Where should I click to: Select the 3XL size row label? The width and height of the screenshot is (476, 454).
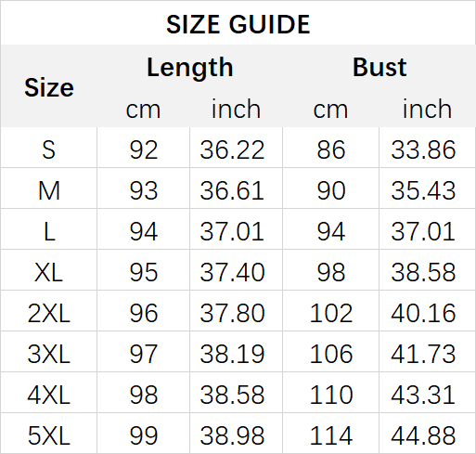49,354
